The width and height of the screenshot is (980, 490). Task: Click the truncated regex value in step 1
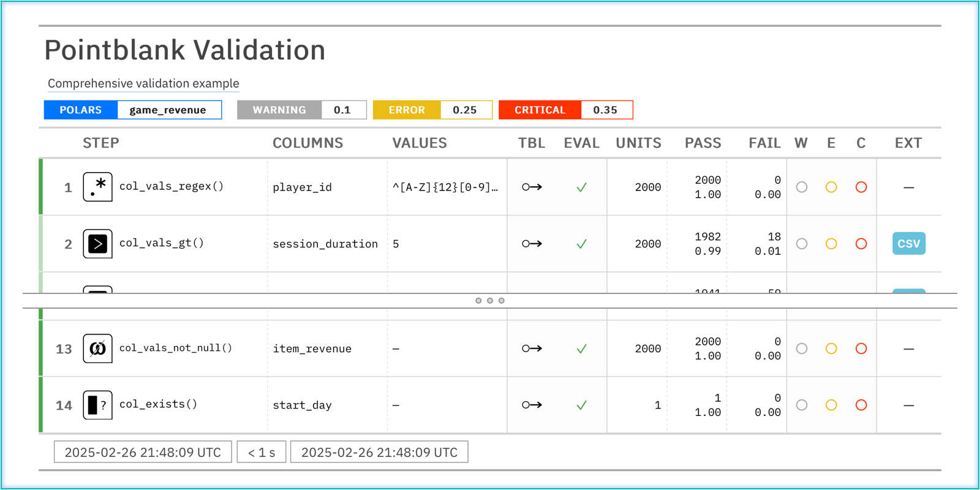(x=445, y=187)
